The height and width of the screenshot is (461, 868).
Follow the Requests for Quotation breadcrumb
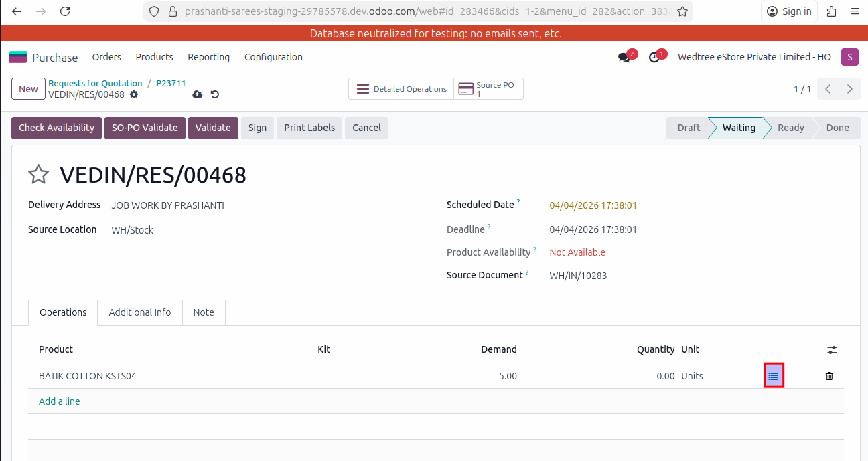point(95,84)
